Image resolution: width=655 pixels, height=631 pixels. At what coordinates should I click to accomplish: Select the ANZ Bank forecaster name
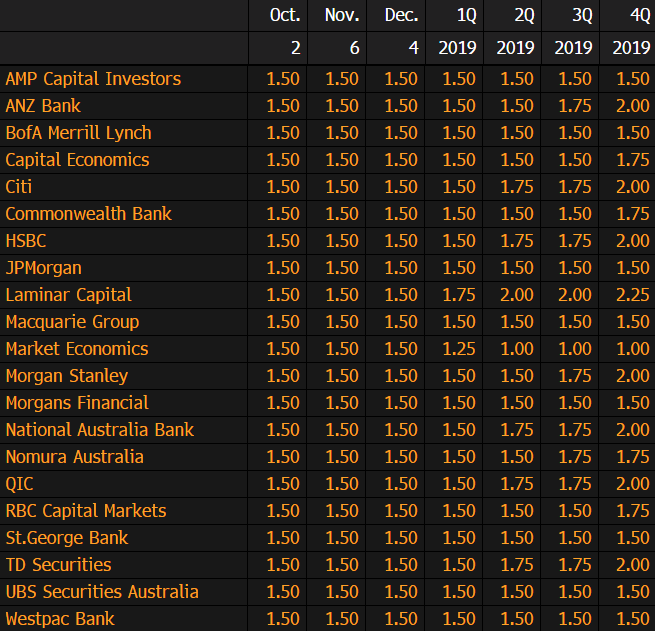(x=43, y=106)
